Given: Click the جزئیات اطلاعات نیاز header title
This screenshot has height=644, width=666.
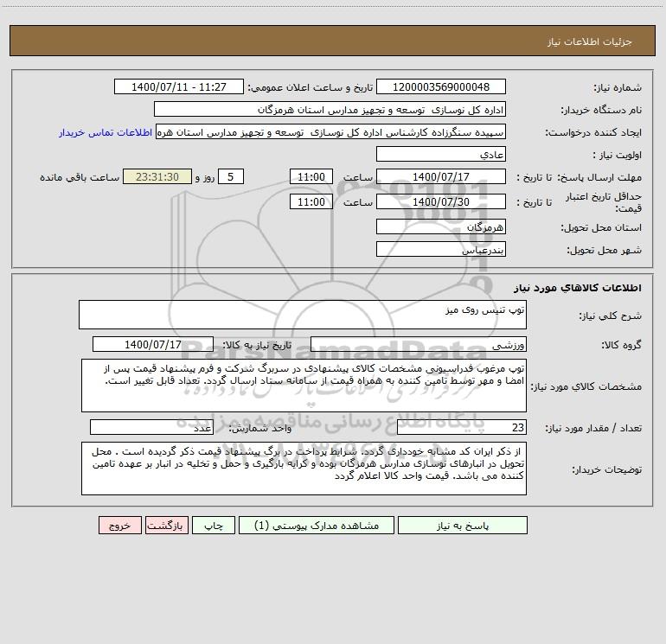Looking at the screenshot, I should click(x=589, y=41).
